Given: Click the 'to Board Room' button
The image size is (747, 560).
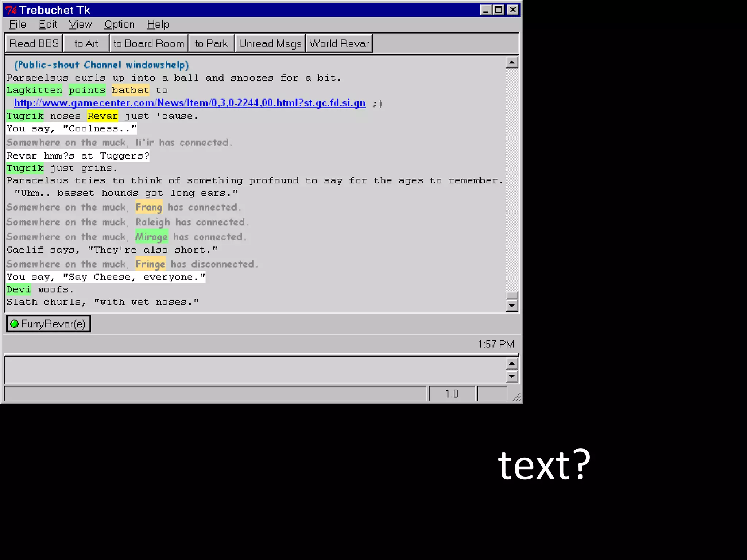Looking at the screenshot, I should pos(148,44).
